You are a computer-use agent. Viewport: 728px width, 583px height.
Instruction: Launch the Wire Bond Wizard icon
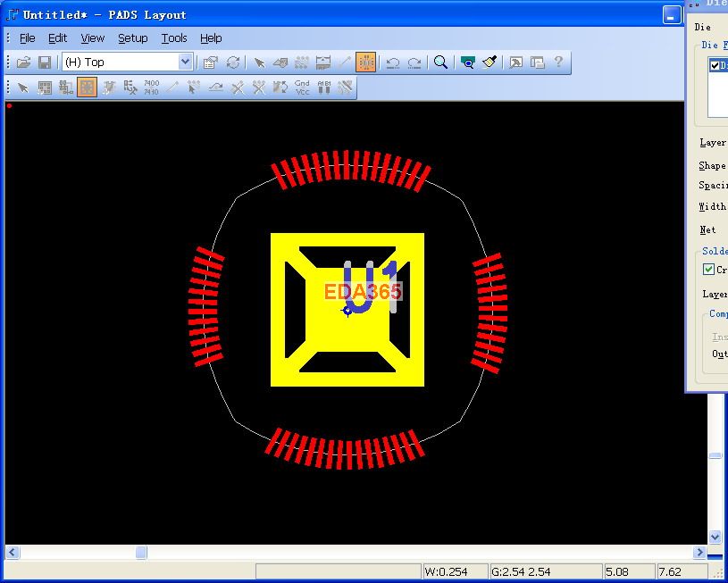pos(65,87)
